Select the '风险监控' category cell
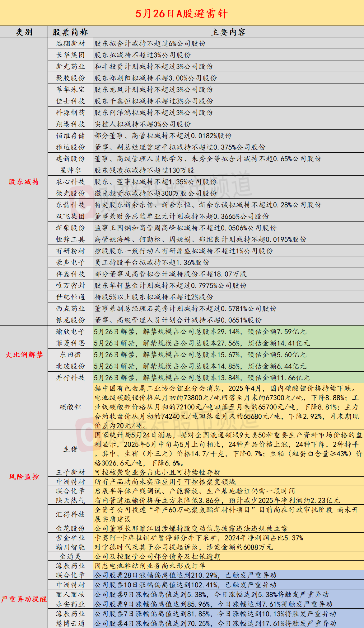364x628 pixels. pyautogui.click(x=24, y=477)
